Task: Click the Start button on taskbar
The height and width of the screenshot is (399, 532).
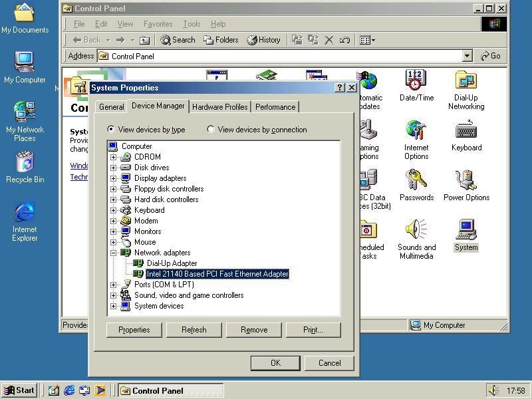Action: tap(19, 390)
